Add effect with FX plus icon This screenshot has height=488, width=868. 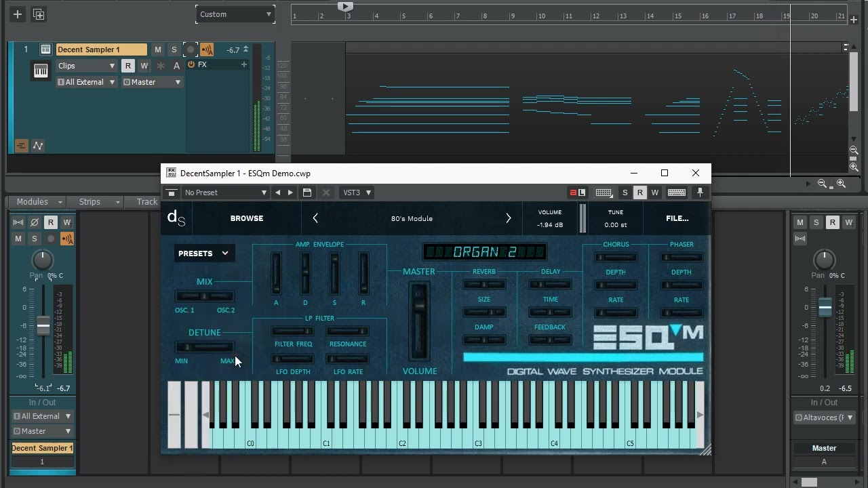(243, 64)
